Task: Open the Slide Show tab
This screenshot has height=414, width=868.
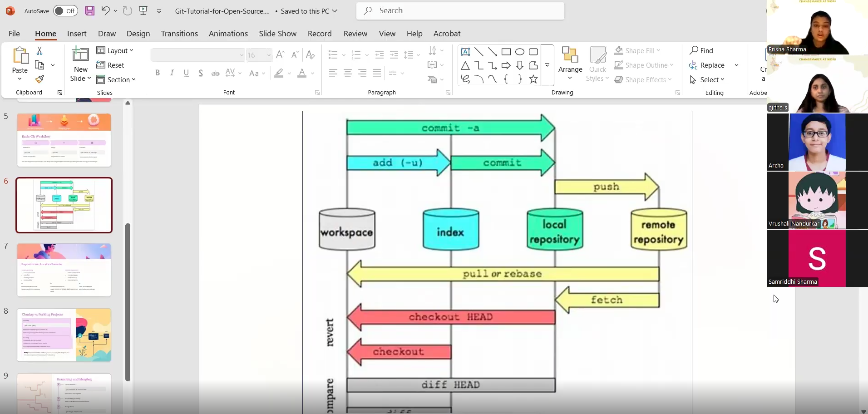Action: [x=277, y=34]
